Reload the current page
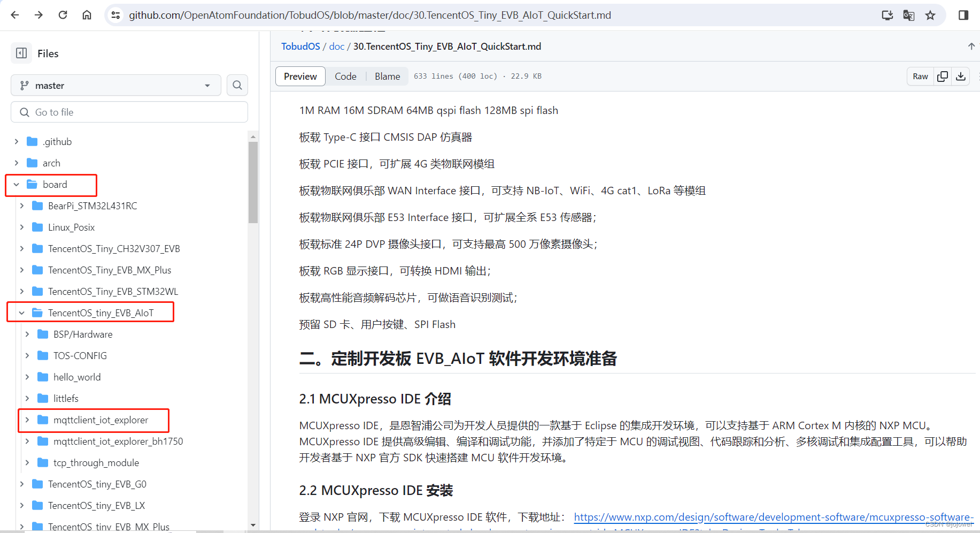 point(63,15)
